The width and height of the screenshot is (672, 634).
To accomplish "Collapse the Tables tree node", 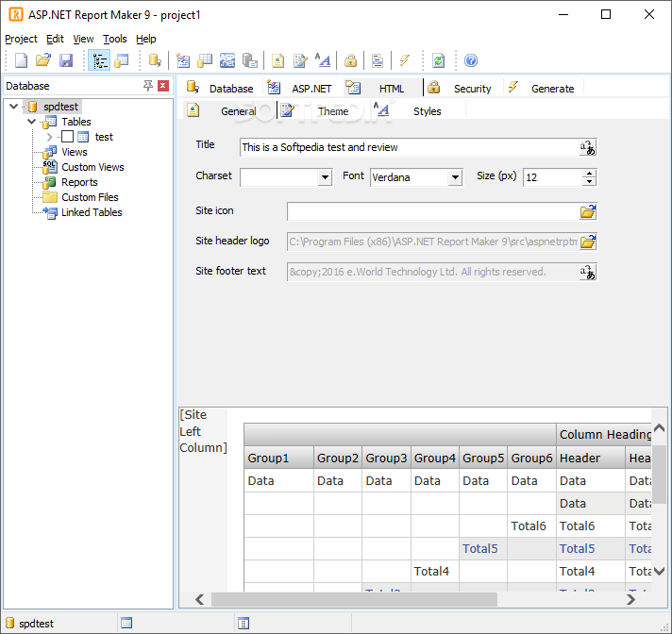I will pos(32,122).
